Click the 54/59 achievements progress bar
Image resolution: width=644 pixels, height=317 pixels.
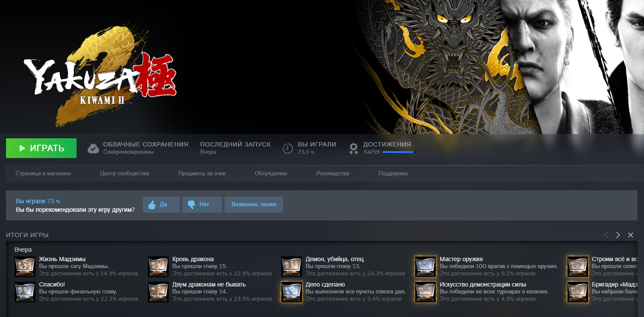pos(399,152)
